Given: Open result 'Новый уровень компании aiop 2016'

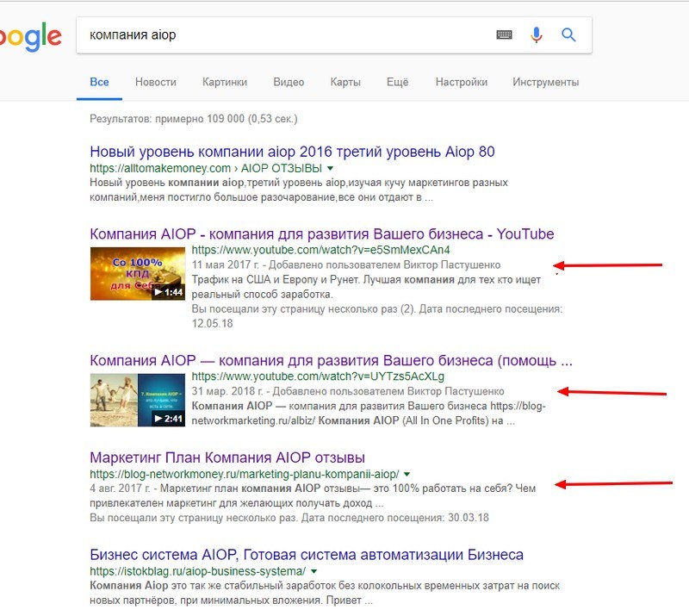Looking at the screenshot, I should click(292, 152).
